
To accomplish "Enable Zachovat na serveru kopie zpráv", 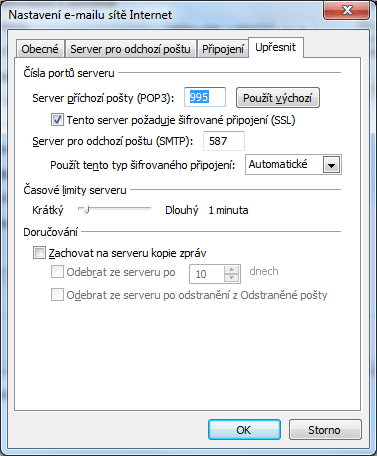I will pos(39,253).
